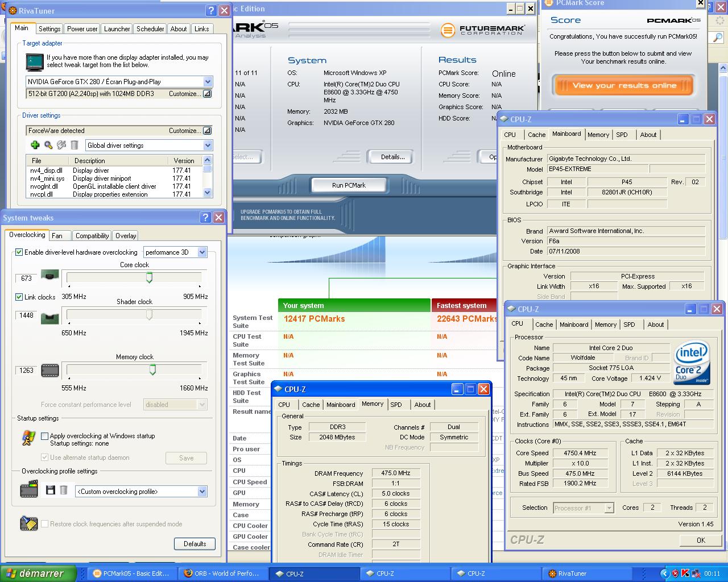The image size is (728, 582).
Task: Click the red shield tray icon
Action: click(x=675, y=573)
